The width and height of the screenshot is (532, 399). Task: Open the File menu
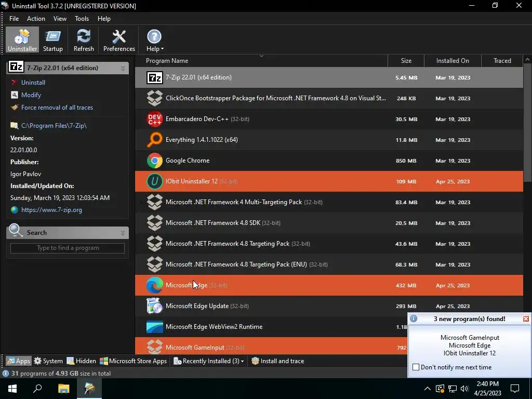tap(14, 19)
